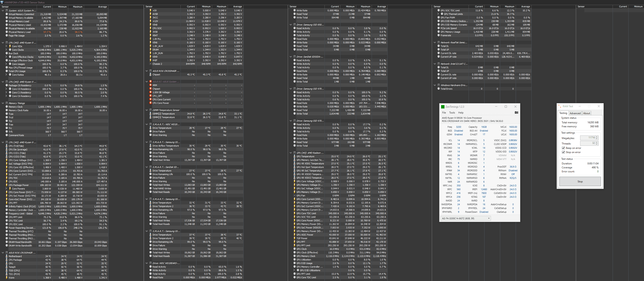Click the green ZenTimings title bar icon
This screenshot has height=281, width=644.
443,107
